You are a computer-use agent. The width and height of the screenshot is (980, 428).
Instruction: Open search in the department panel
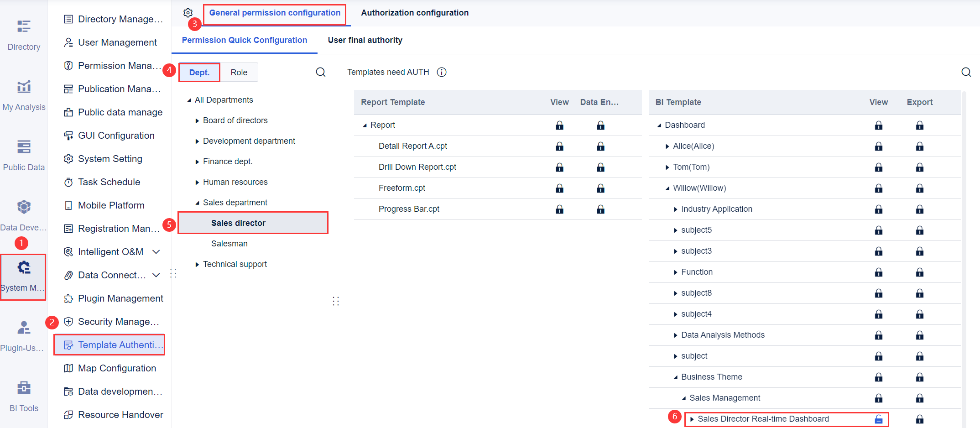click(321, 72)
